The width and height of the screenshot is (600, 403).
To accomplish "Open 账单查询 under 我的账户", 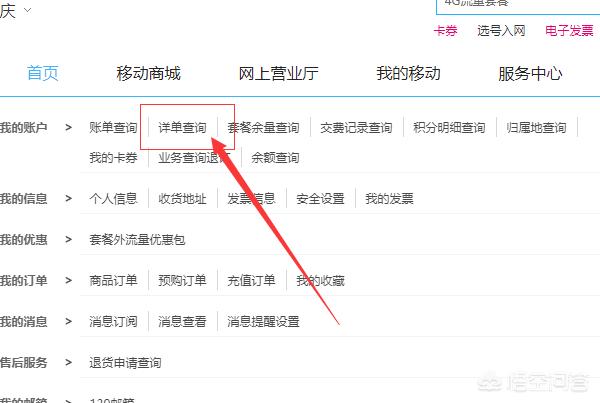I will tap(113, 127).
